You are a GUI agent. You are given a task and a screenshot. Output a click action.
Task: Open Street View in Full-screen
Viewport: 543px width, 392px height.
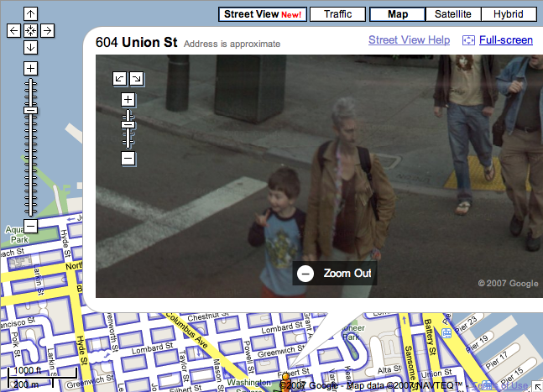[x=505, y=40]
